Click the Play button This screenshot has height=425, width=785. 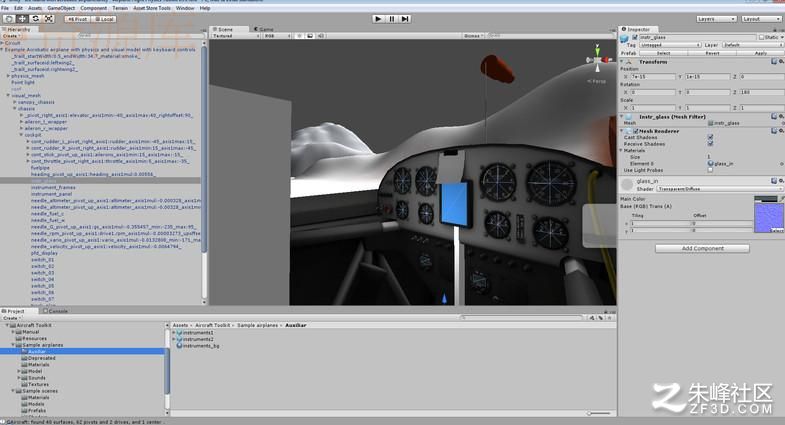[378, 19]
